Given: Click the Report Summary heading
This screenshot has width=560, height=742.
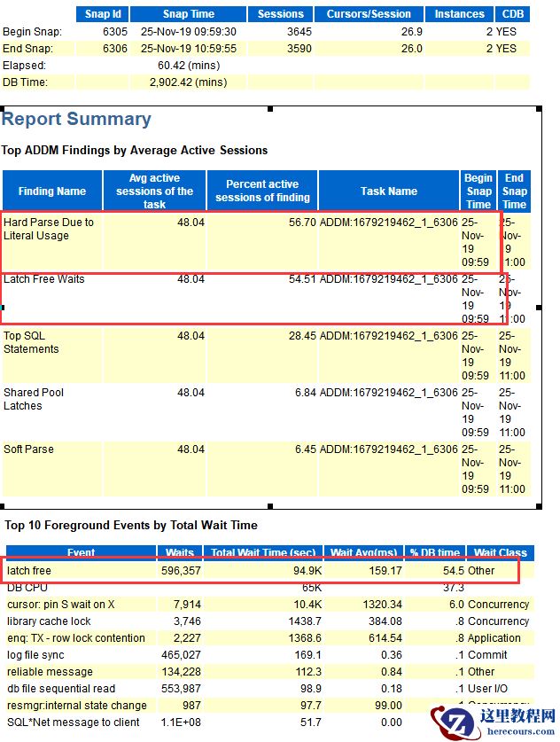Looking at the screenshot, I should click(76, 119).
